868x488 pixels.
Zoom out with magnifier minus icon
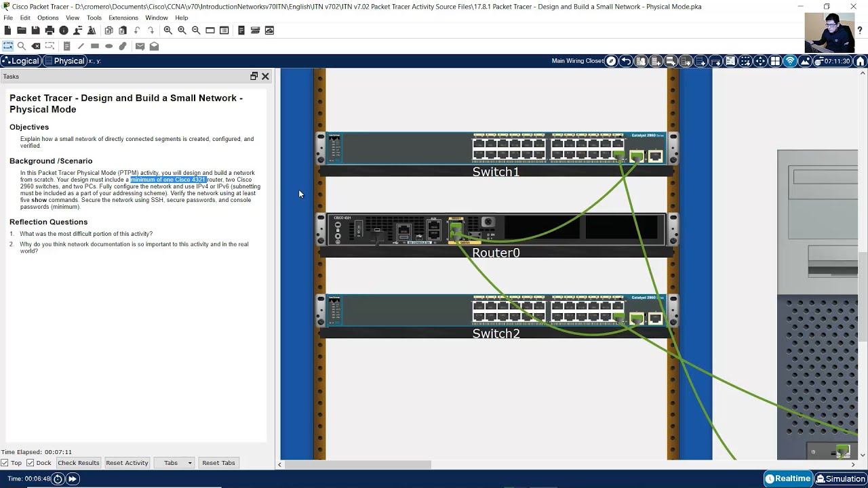[196, 30]
